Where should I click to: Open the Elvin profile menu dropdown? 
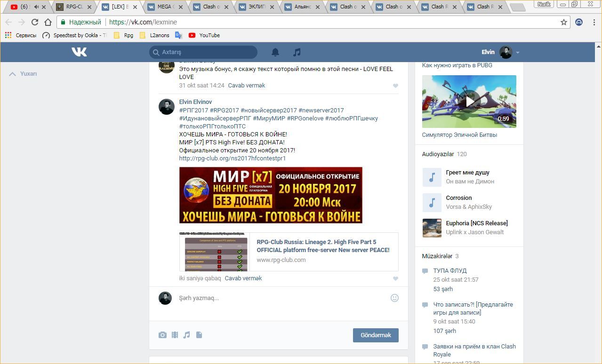click(x=518, y=53)
